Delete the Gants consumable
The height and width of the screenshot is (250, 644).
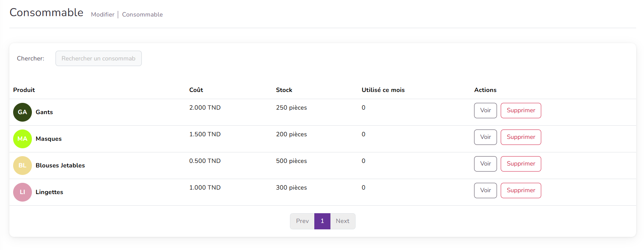[521, 110]
